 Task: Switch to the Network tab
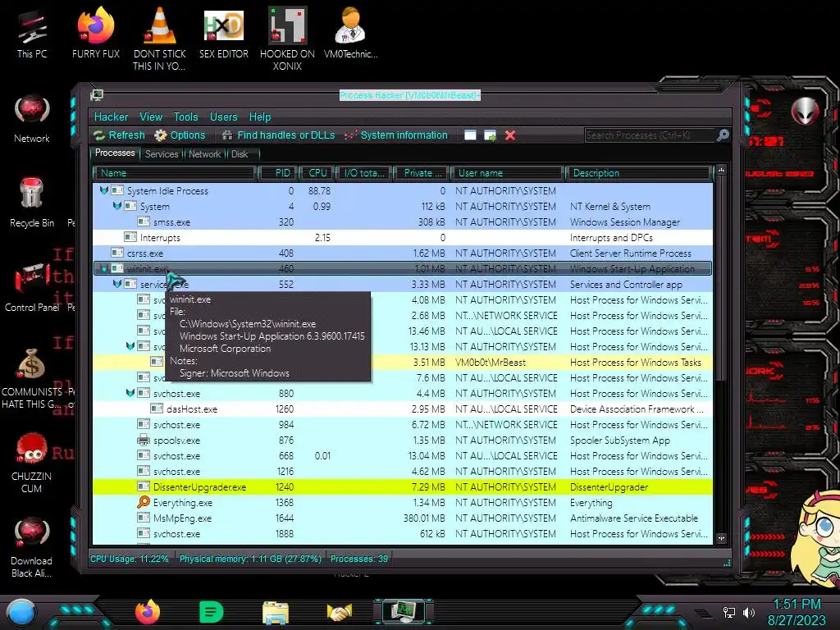(204, 153)
